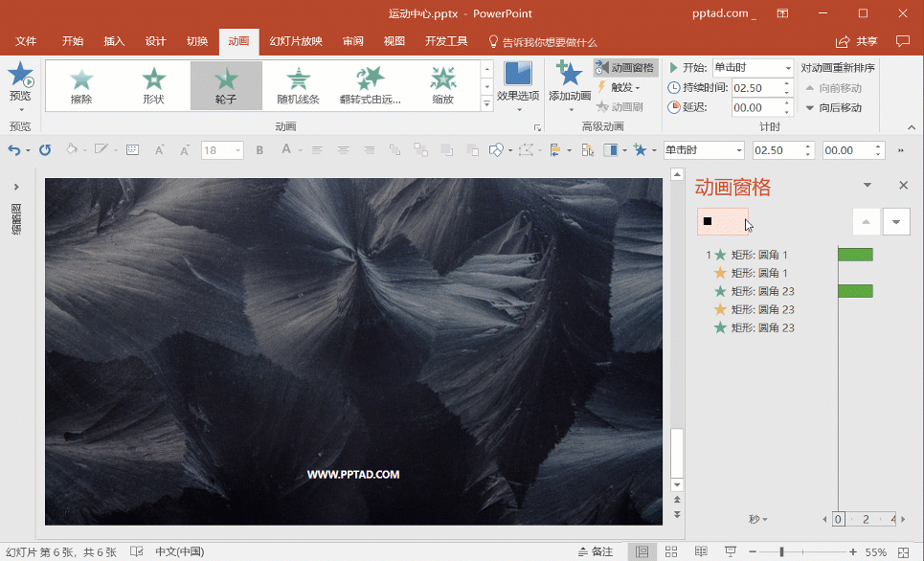Switch to the 开始 ribbon tab
Viewport: 924px width, 561px height.
(x=73, y=41)
